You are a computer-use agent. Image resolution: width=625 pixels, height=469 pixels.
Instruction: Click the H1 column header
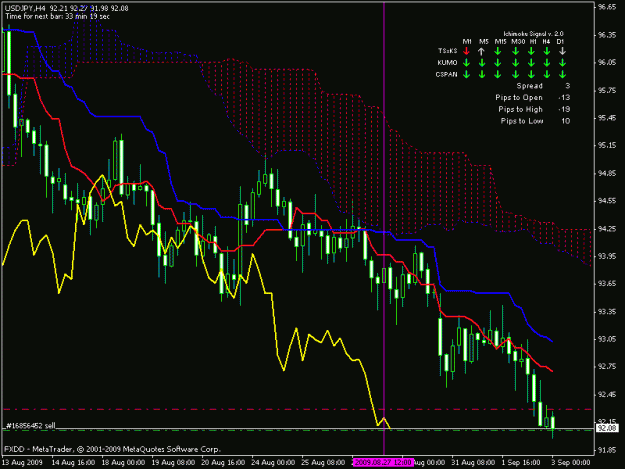pyautogui.click(x=533, y=41)
